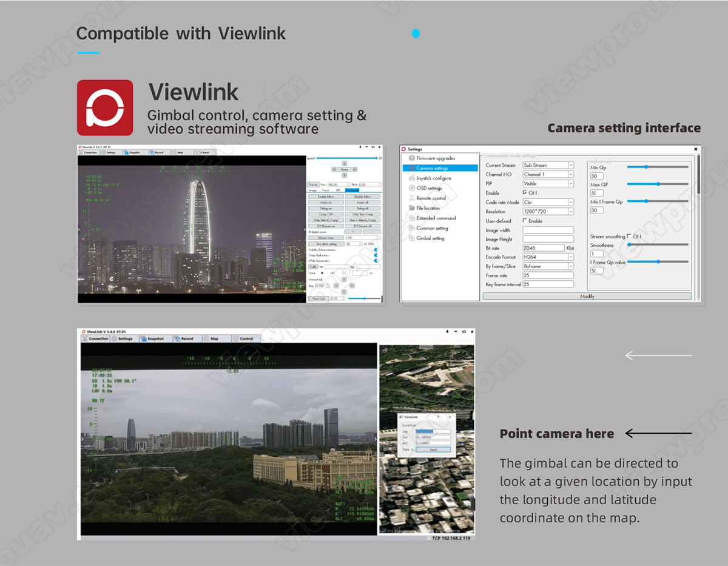The image size is (728, 566).
Task: Click Snapshot in the ViewLink V 3.4.7 toolbar
Action: (136, 152)
